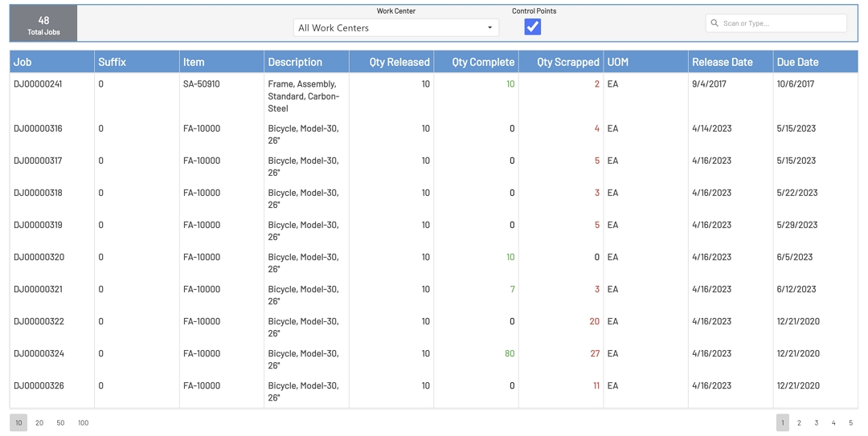
Task: Open job DJ00000320 row
Action: [x=39, y=257]
